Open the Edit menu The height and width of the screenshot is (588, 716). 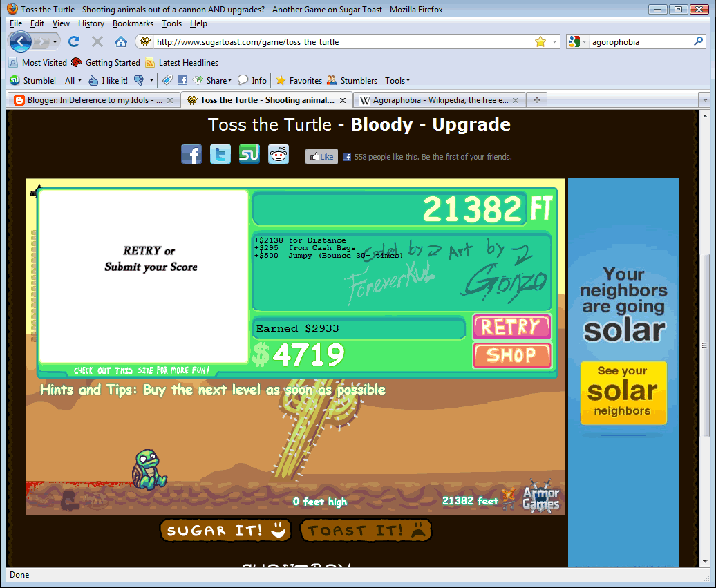coord(37,23)
